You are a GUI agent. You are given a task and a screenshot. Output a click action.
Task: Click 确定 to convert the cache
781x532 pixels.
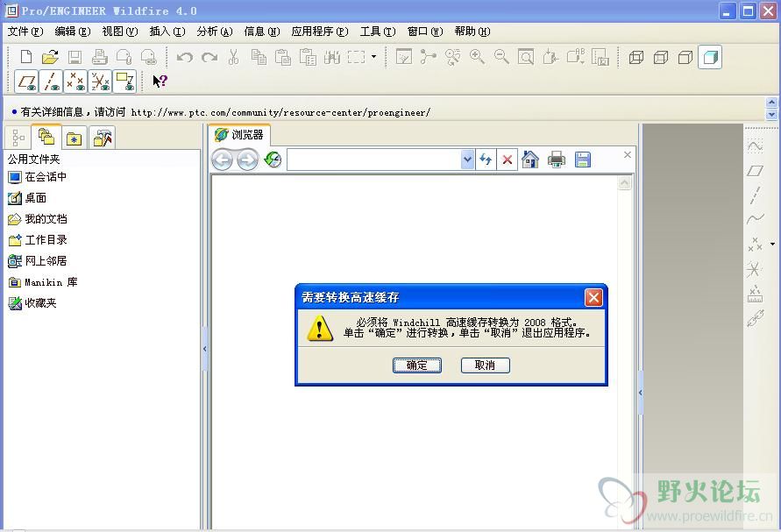tap(417, 365)
